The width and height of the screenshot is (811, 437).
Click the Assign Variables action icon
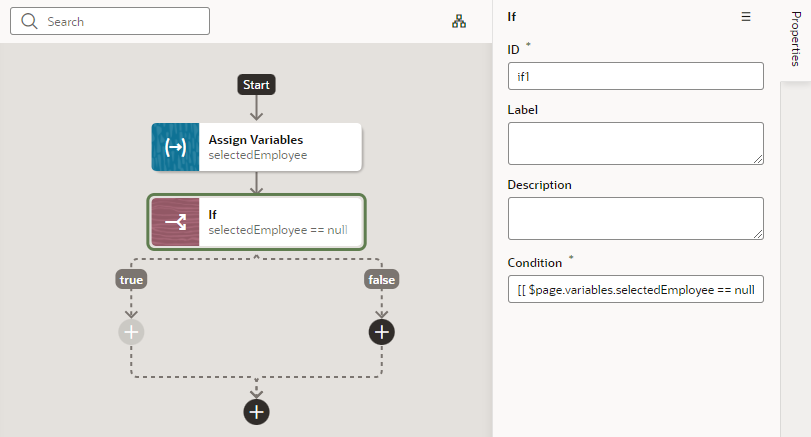(176, 147)
